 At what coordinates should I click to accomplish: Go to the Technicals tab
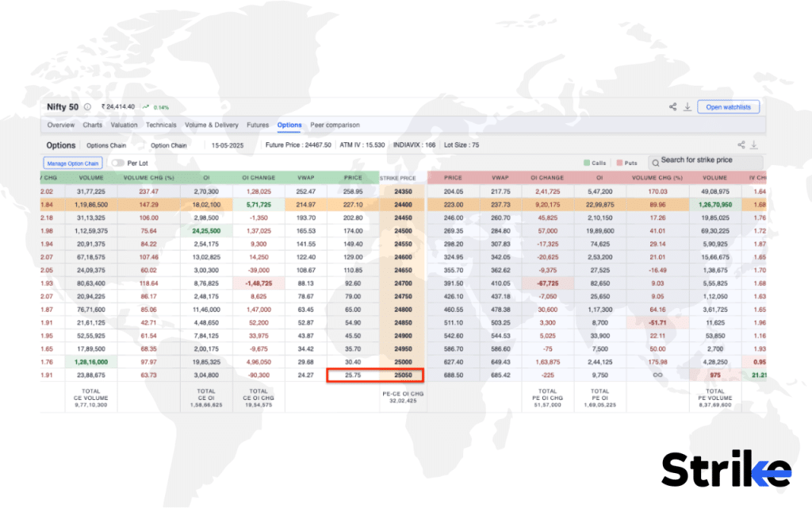pos(161,125)
